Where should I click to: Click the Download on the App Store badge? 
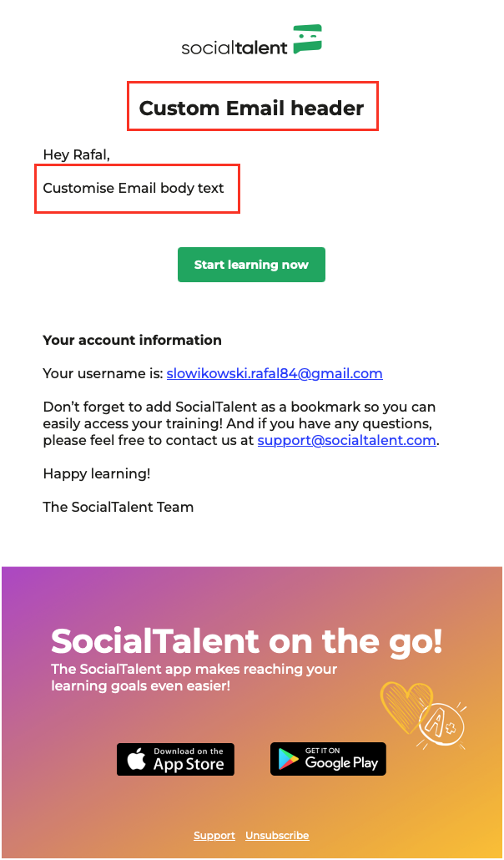[x=175, y=759]
